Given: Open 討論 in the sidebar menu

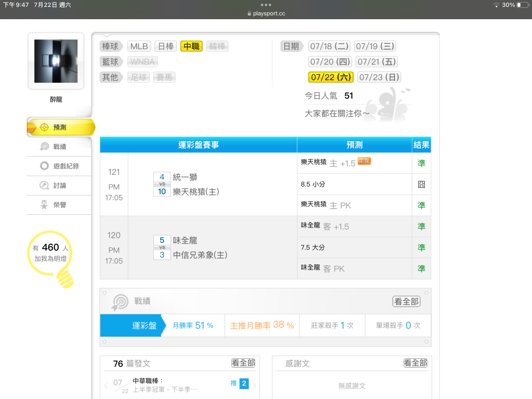Looking at the screenshot, I should pos(59,185).
